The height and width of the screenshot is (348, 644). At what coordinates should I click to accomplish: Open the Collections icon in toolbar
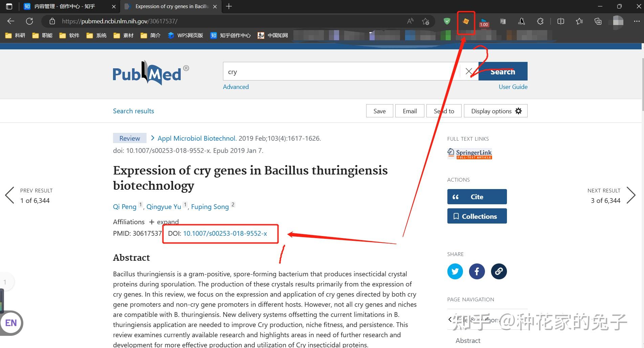(598, 21)
